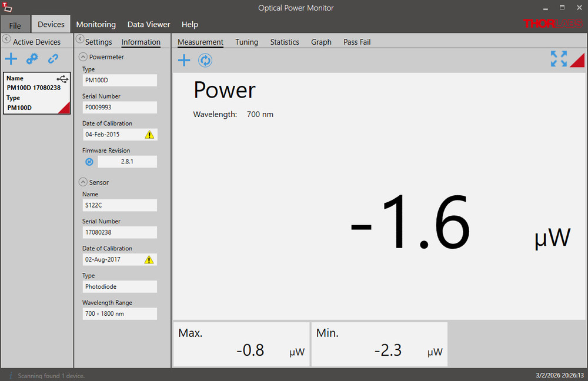Collapse the Settings/Information panel
Viewport: 588px width, 381px height.
pyautogui.click(x=80, y=39)
